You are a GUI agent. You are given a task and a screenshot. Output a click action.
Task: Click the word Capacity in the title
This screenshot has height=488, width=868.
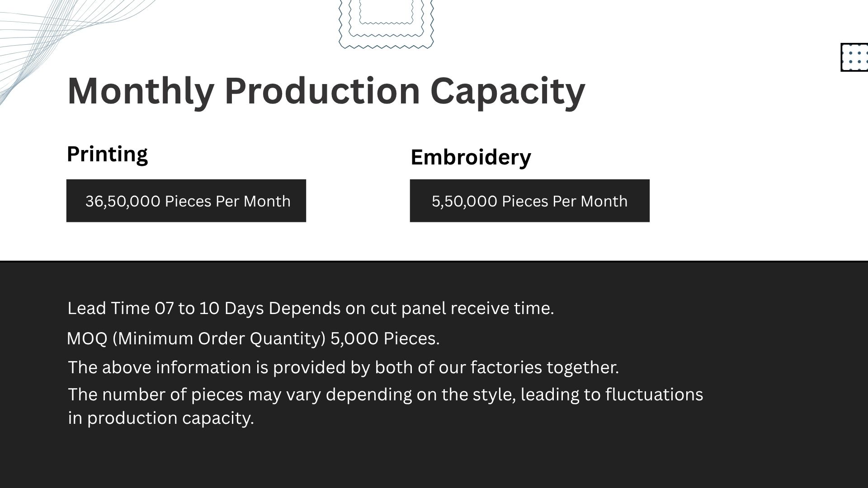pyautogui.click(x=507, y=91)
